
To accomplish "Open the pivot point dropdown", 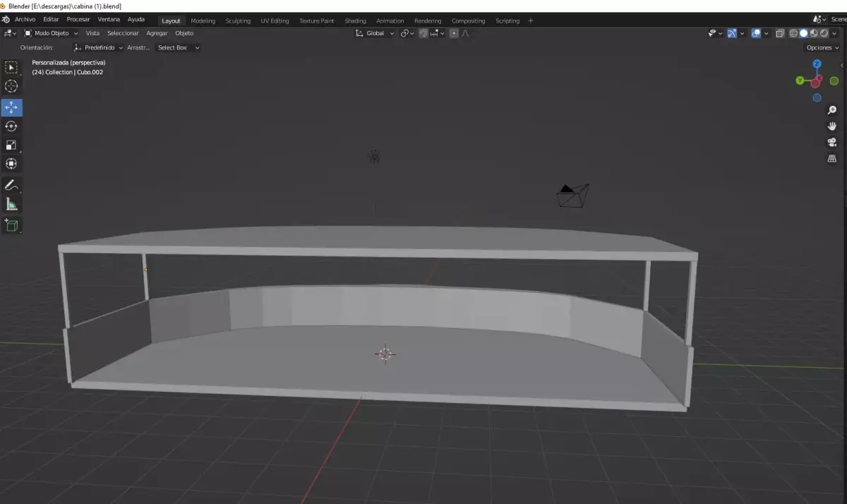I will [x=407, y=33].
